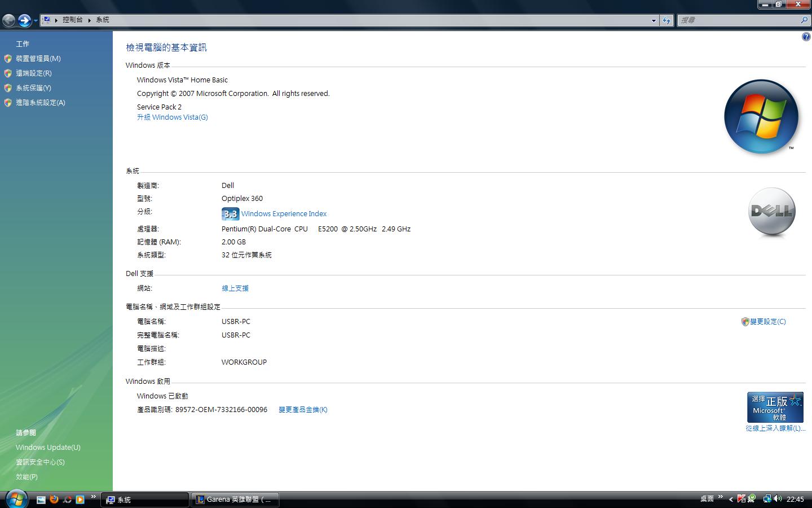Click the system icon in the address bar
Image resolution: width=812 pixels, height=508 pixels.
pyautogui.click(x=47, y=20)
